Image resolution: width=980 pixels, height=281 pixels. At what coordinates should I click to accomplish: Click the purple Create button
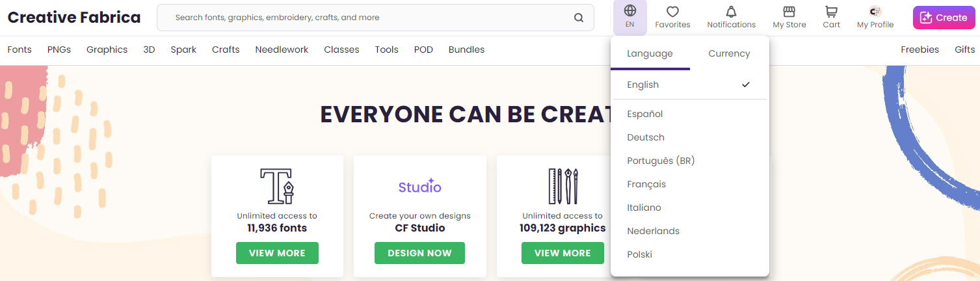(944, 18)
